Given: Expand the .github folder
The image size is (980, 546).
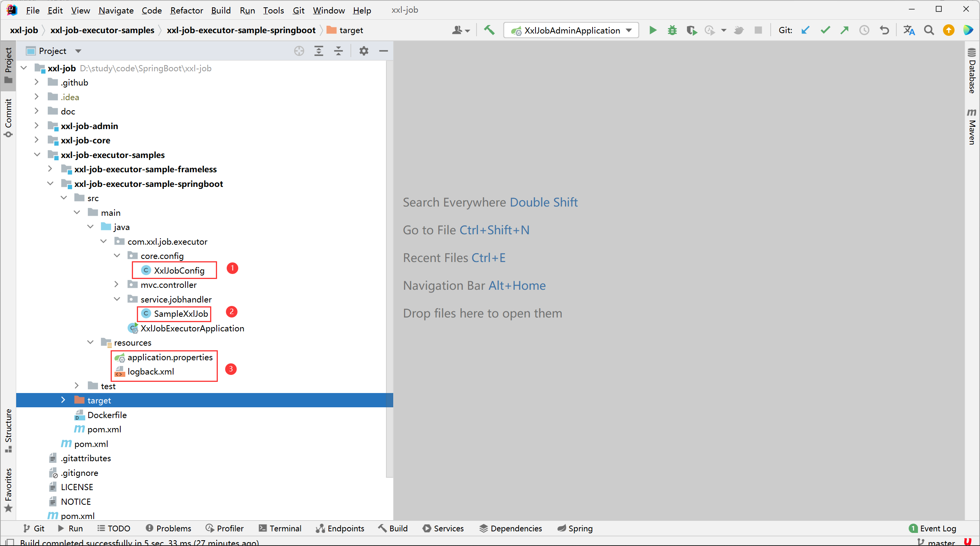Looking at the screenshot, I should click(37, 82).
